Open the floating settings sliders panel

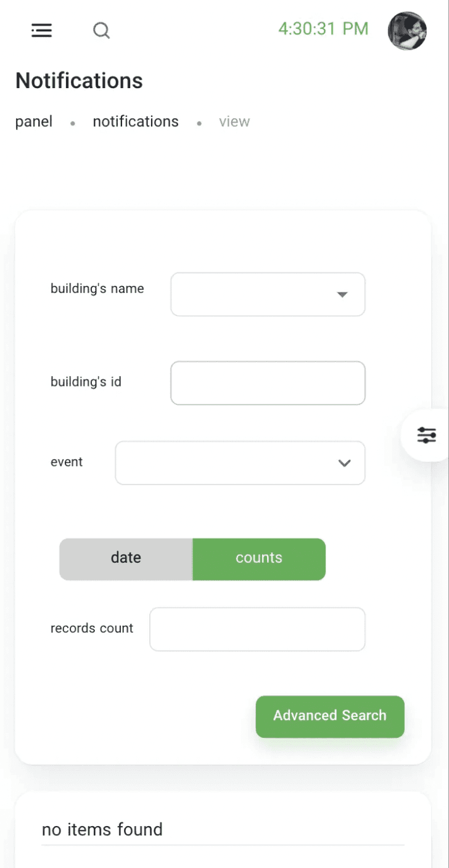[x=426, y=435]
